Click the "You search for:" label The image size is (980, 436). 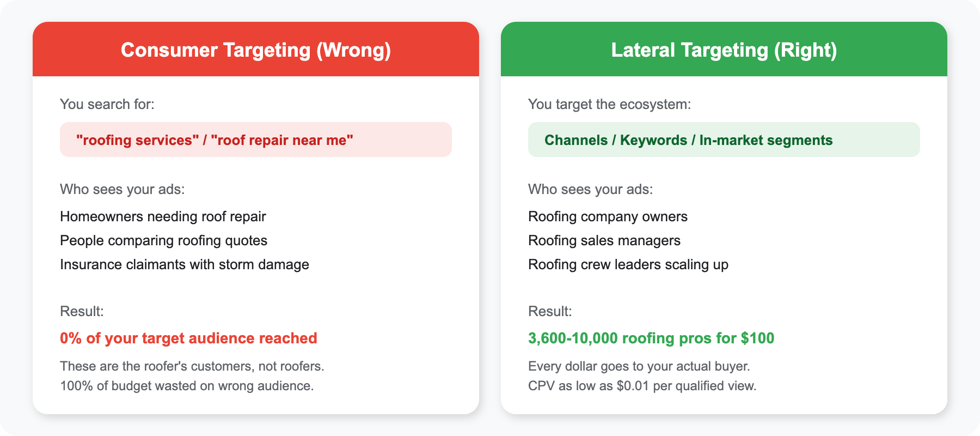(107, 104)
